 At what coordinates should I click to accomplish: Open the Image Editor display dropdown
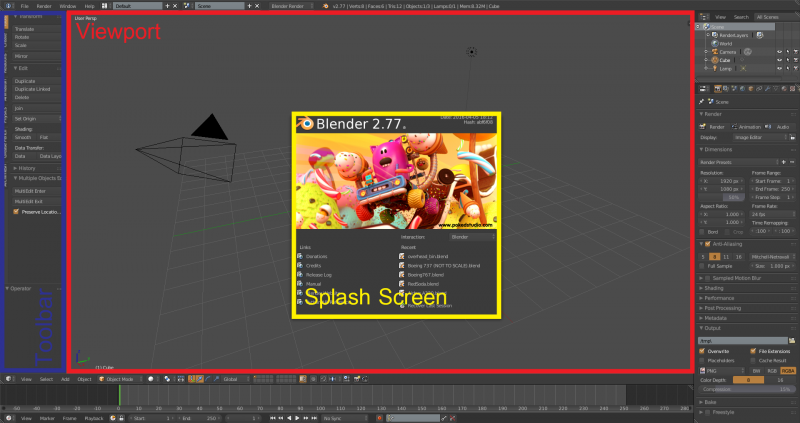tap(760, 137)
